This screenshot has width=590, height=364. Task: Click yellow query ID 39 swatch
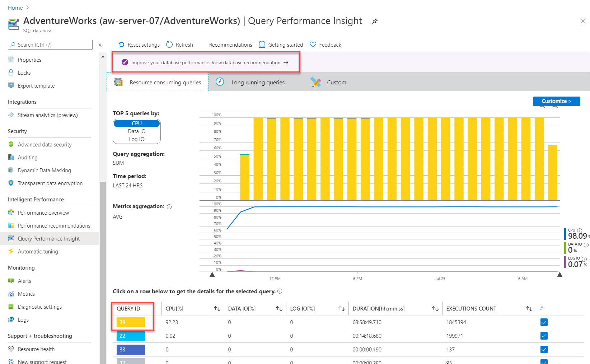(131, 322)
